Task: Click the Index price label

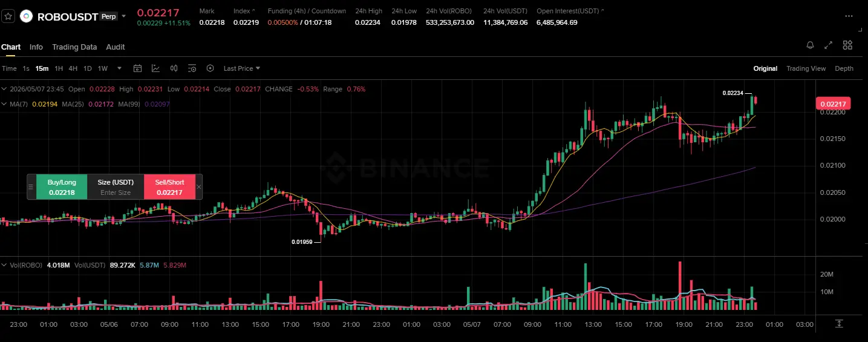Action: [x=242, y=11]
